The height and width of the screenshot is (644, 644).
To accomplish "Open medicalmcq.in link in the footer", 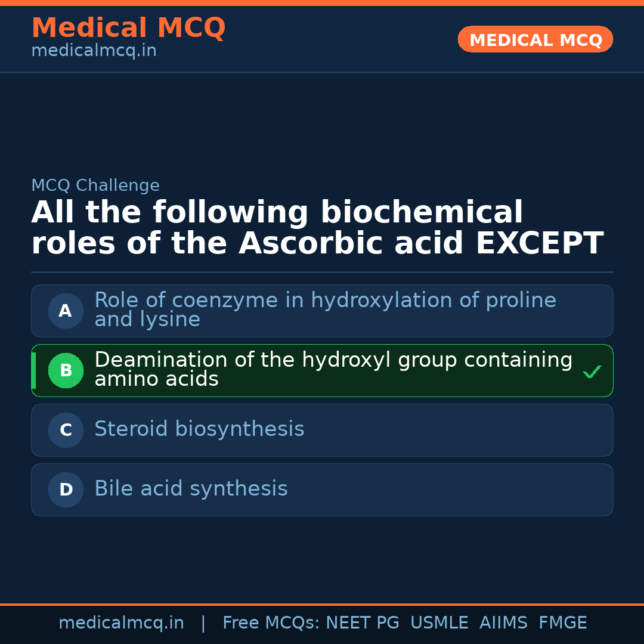I will [x=121, y=623].
